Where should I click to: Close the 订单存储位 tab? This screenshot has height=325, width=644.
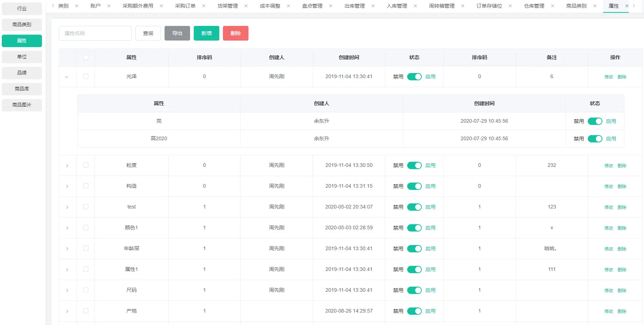coord(510,6)
